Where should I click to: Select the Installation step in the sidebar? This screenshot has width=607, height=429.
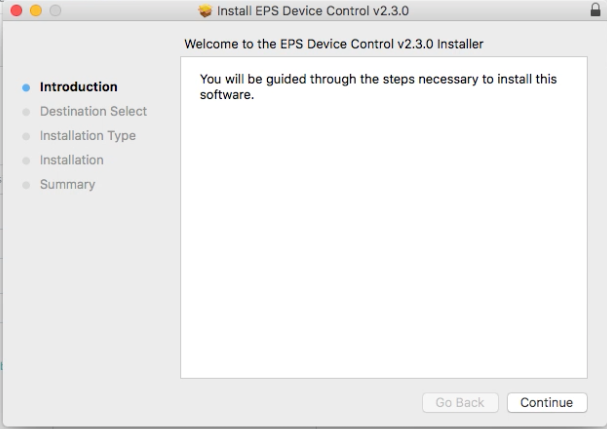coord(71,160)
